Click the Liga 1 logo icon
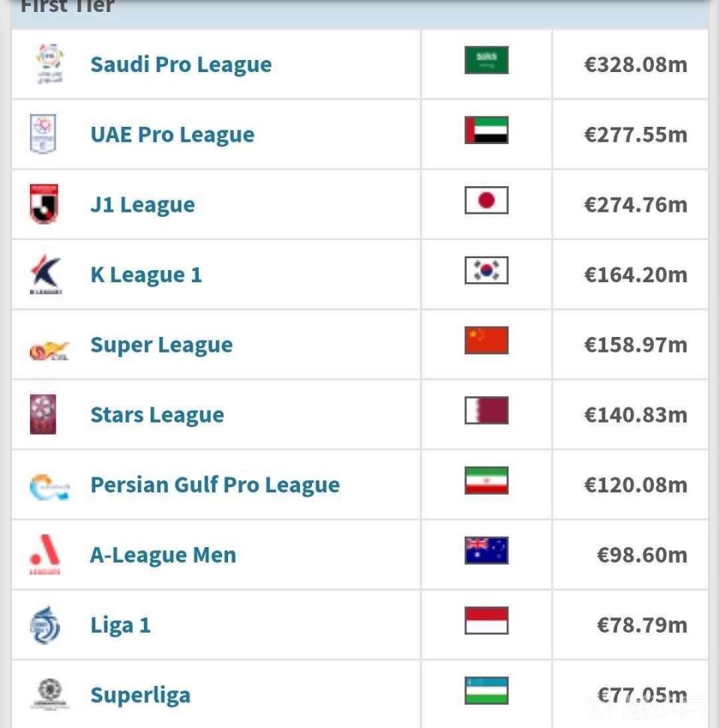The height and width of the screenshot is (728, 720). tap(45, 624)
